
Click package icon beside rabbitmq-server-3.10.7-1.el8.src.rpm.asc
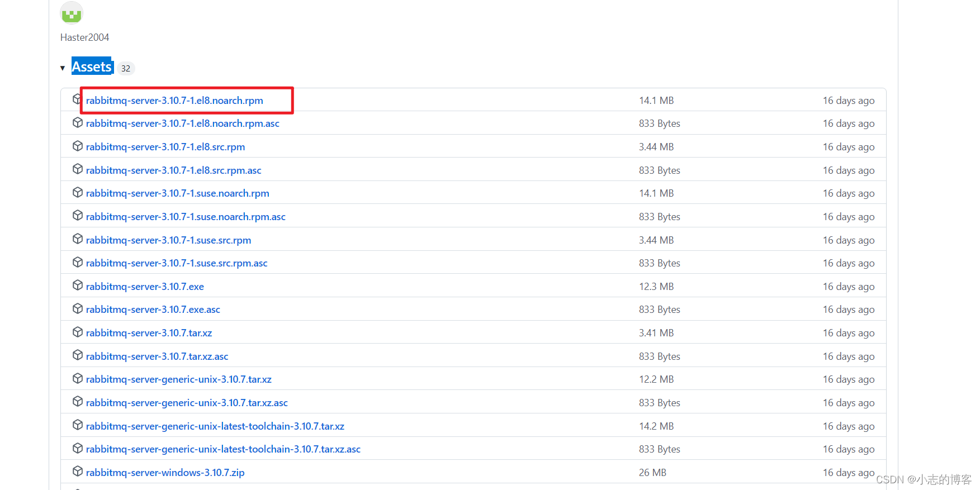point(78,169)
